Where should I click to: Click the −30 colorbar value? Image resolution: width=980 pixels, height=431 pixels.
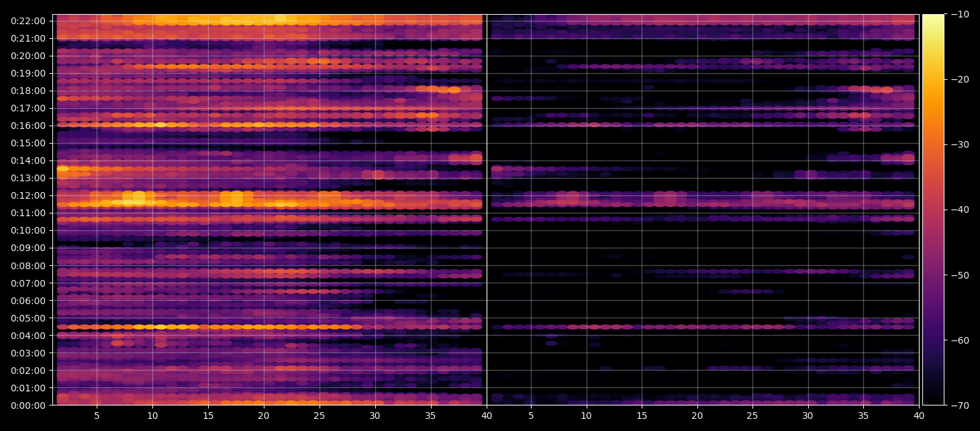point(959,144)
